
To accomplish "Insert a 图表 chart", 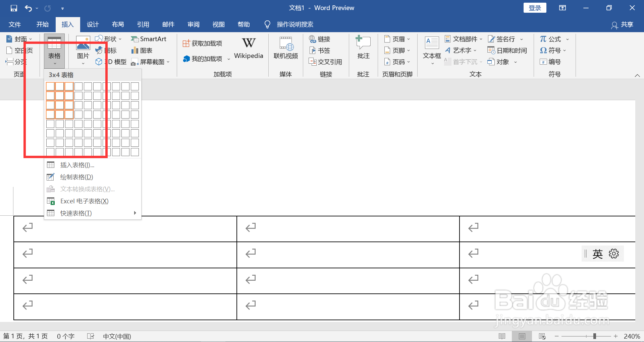I will click(x=142, y=51).
